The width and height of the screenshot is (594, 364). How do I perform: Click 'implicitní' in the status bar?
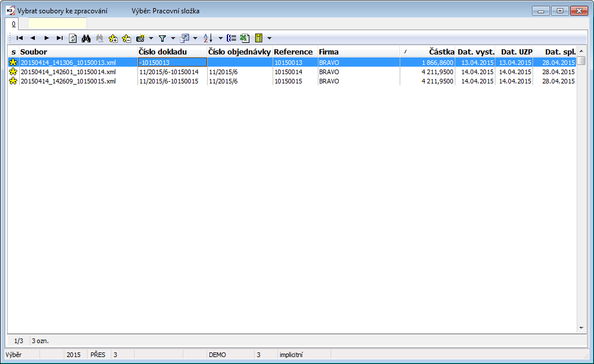[291, 355]
